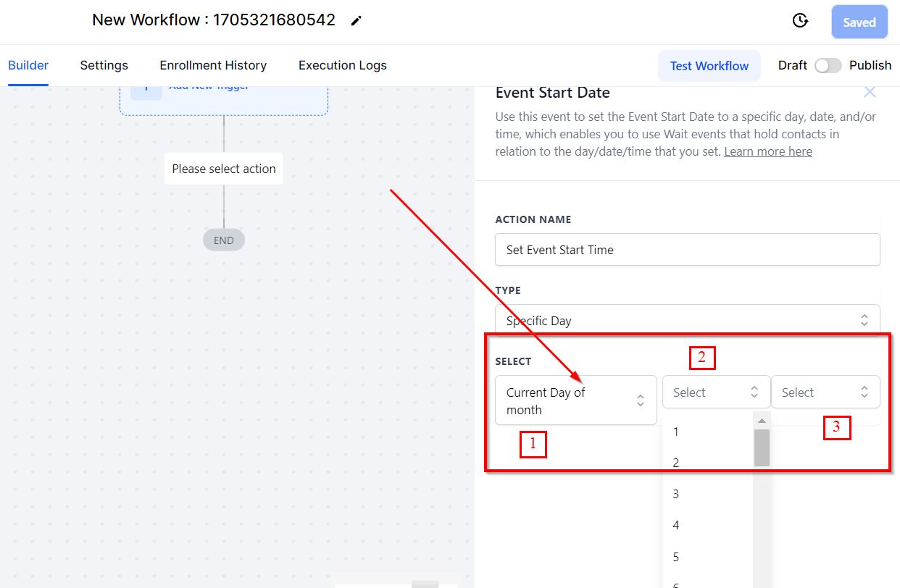Image resolution: width=900 pixels, height=588 pixels.
Task: Choose option 3 in the dropdown list
Action: 707,494
